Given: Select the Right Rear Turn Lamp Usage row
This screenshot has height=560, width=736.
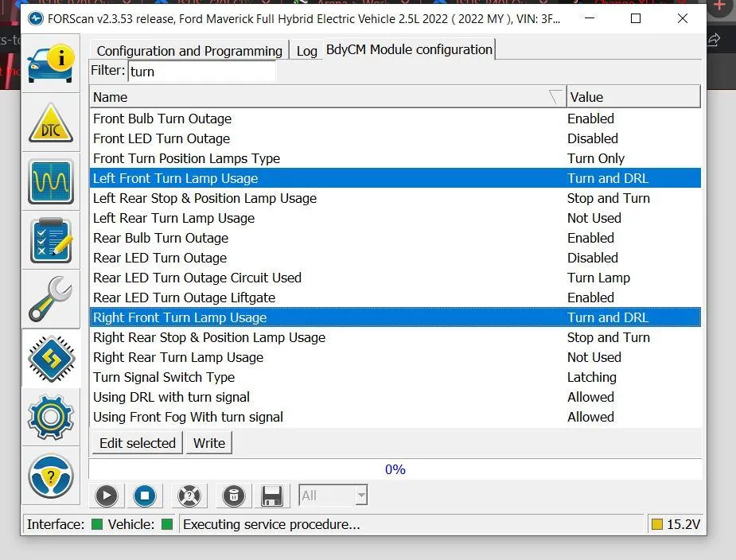Looking at the screenshot, I should click(x=395, y=357).
